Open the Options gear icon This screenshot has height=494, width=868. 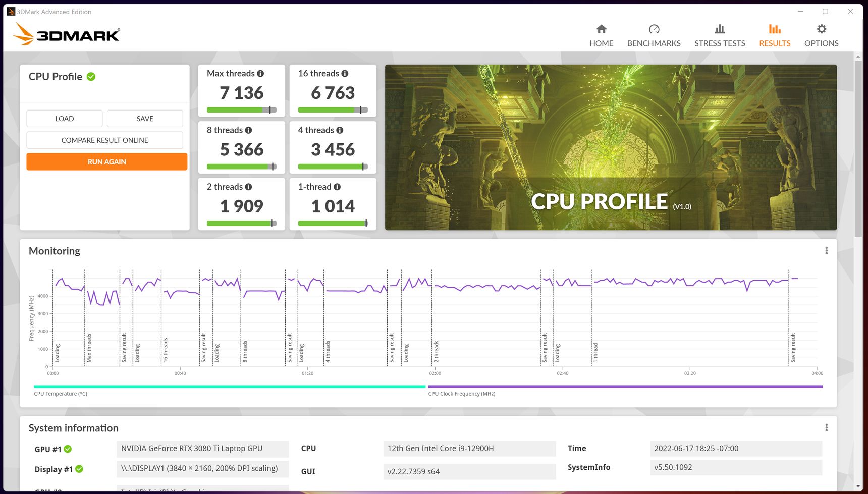822,29
